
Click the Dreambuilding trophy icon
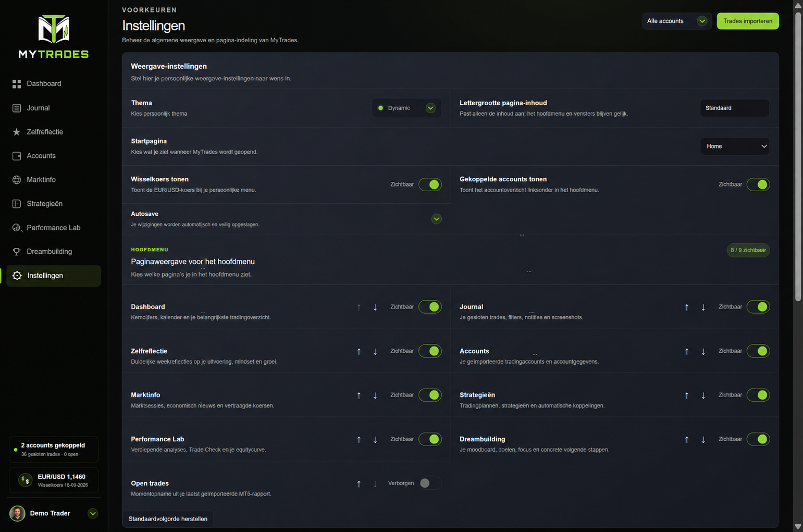click(17, 252)
